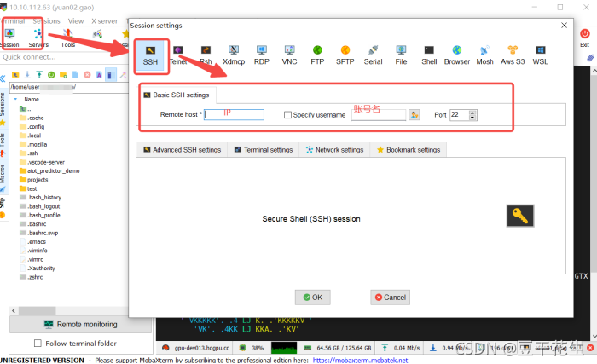Open the Sessions menu
The image size is (597, 364).
click(46, 21)
